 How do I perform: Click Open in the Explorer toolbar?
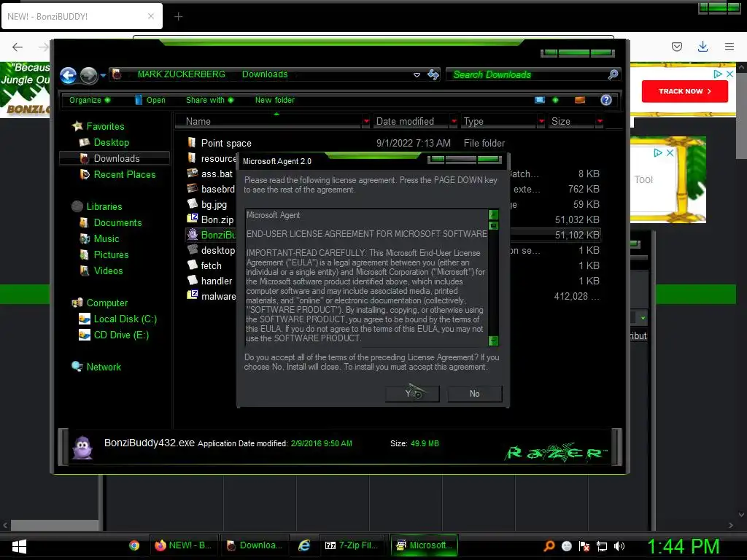[x=150, y=100]
